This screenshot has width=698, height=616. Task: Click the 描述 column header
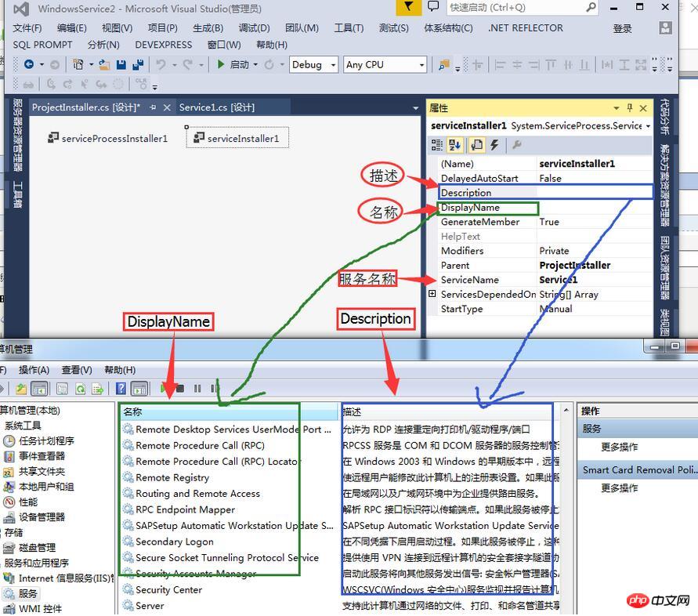450,412
